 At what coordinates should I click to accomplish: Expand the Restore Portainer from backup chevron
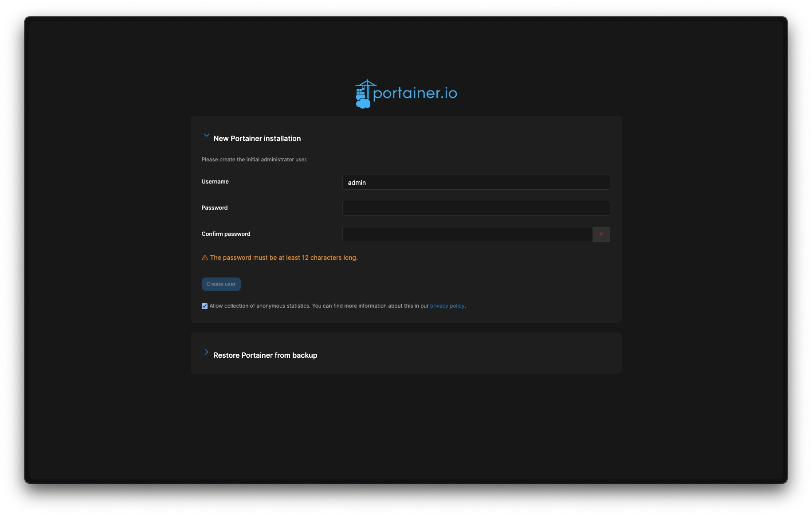click(206, 352)
